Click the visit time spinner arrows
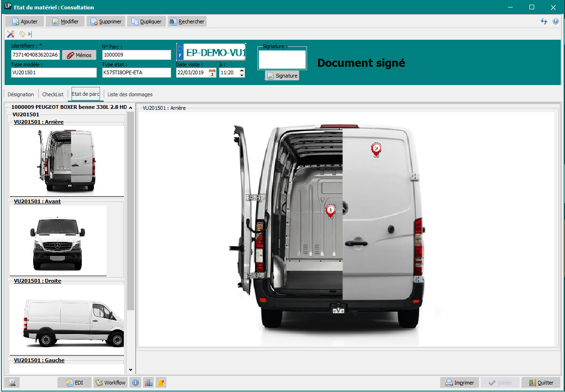 (242, 73)
